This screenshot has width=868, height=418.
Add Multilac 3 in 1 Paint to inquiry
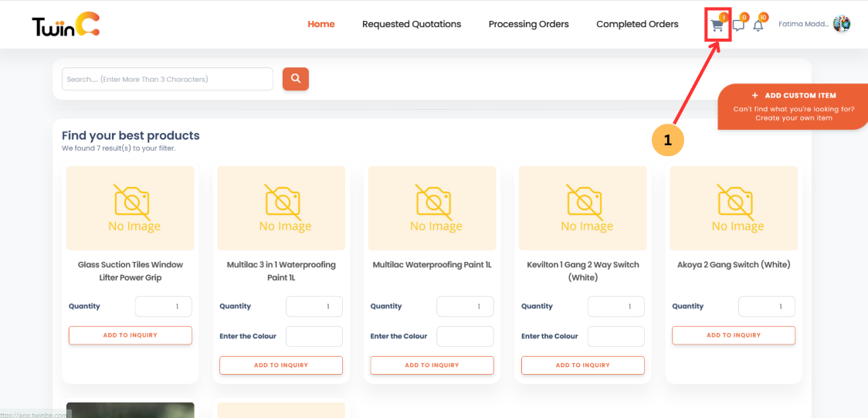pos(281,365)
